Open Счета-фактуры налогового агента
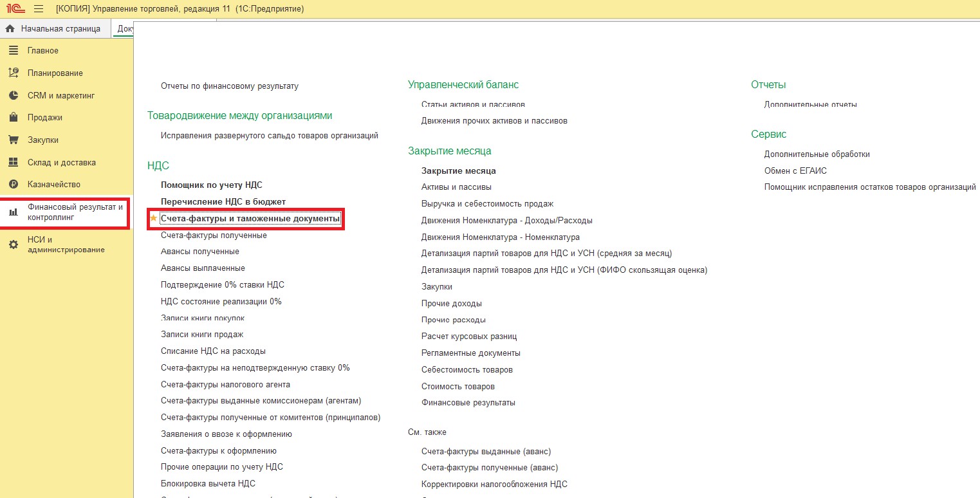 point(225,384)
